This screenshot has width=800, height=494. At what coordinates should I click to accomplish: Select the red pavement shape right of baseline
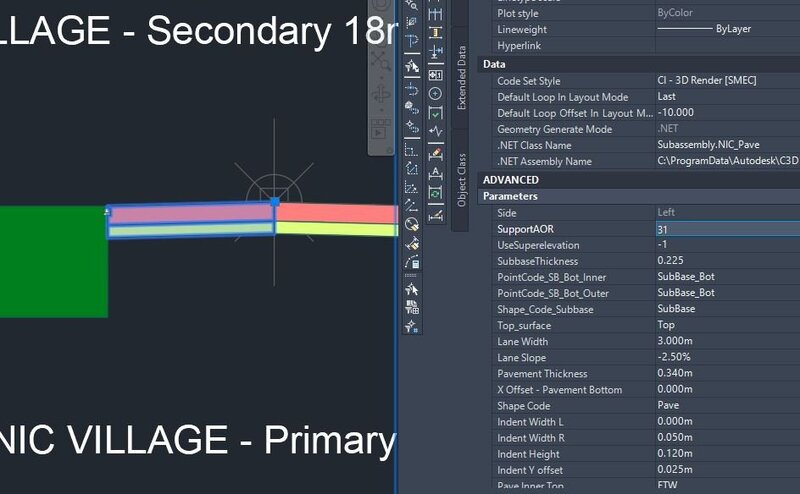tap(337, 213)
